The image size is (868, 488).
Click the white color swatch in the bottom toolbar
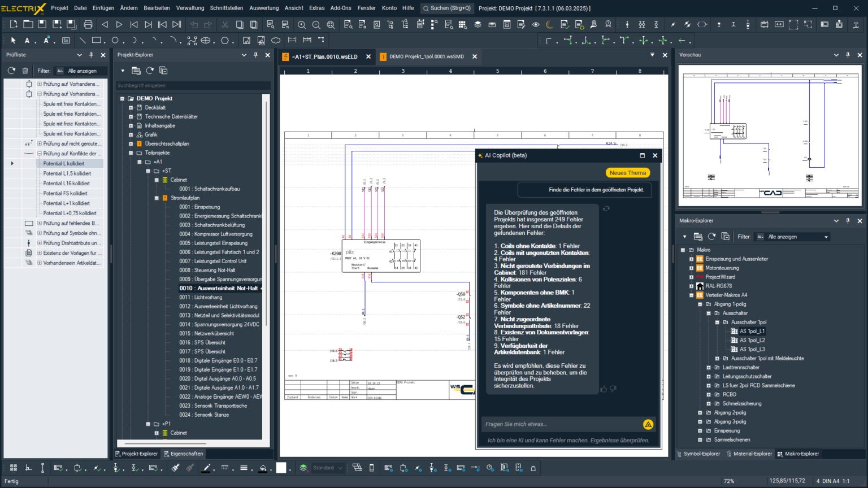(281, 468)
